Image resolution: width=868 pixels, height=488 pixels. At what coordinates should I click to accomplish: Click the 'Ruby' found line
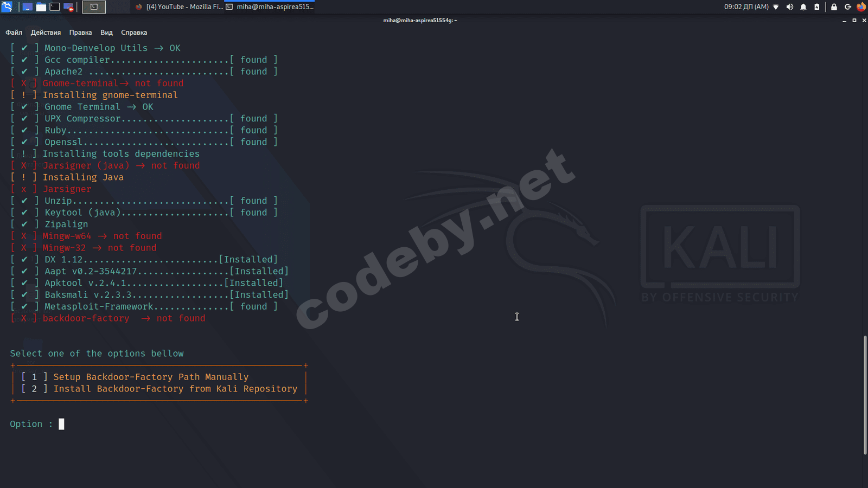pos(144,130)
